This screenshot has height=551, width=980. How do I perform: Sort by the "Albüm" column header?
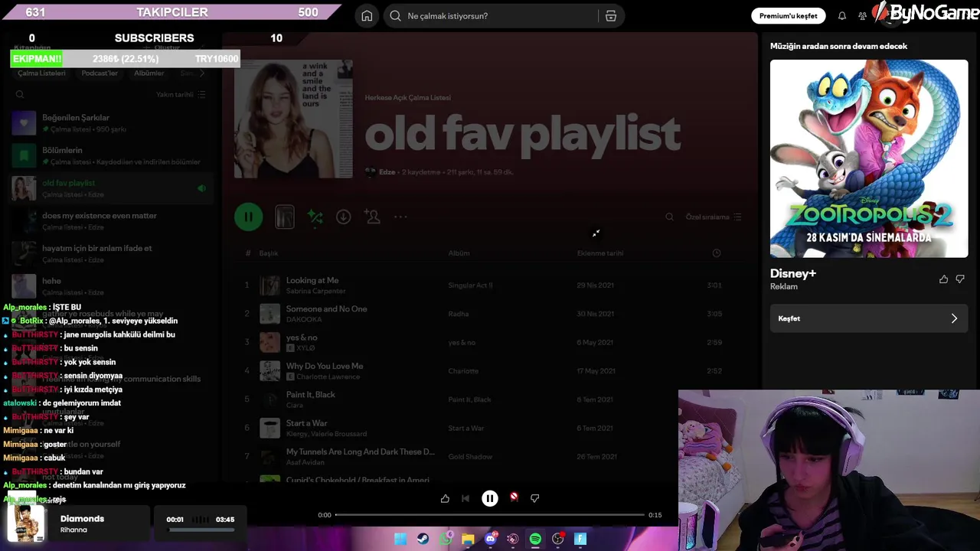coord(459,253)
